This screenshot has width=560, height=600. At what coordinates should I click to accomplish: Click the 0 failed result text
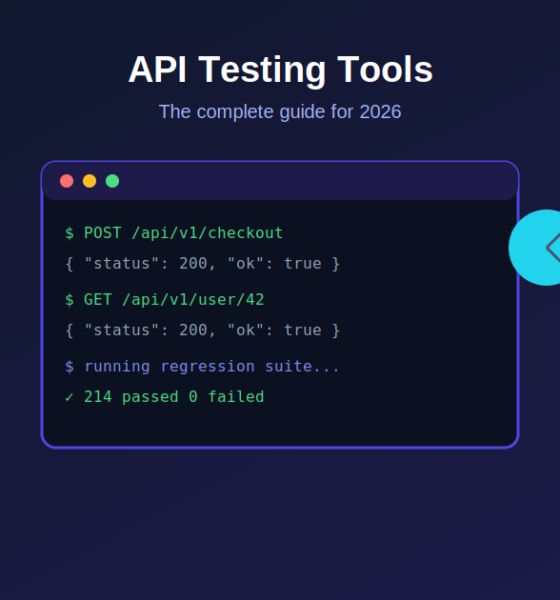(226, 397)
